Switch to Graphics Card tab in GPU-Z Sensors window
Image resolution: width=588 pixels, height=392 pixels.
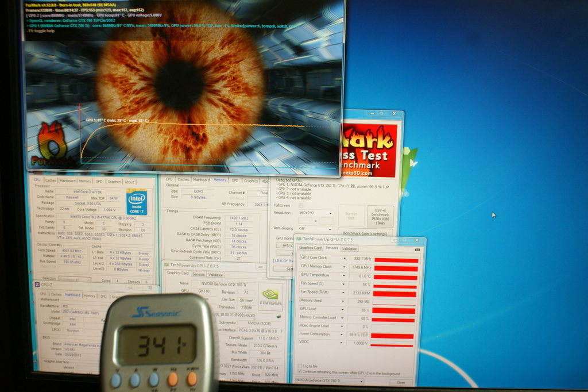(310, 248)
